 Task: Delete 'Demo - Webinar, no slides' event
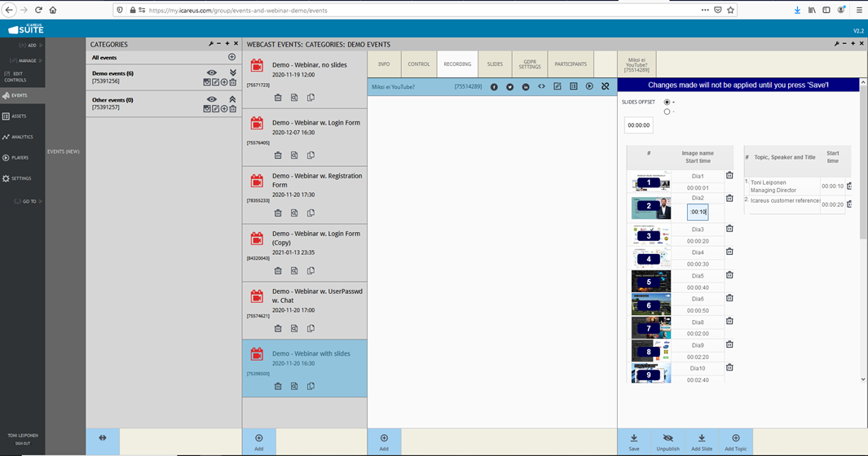[x=278, y=98]
